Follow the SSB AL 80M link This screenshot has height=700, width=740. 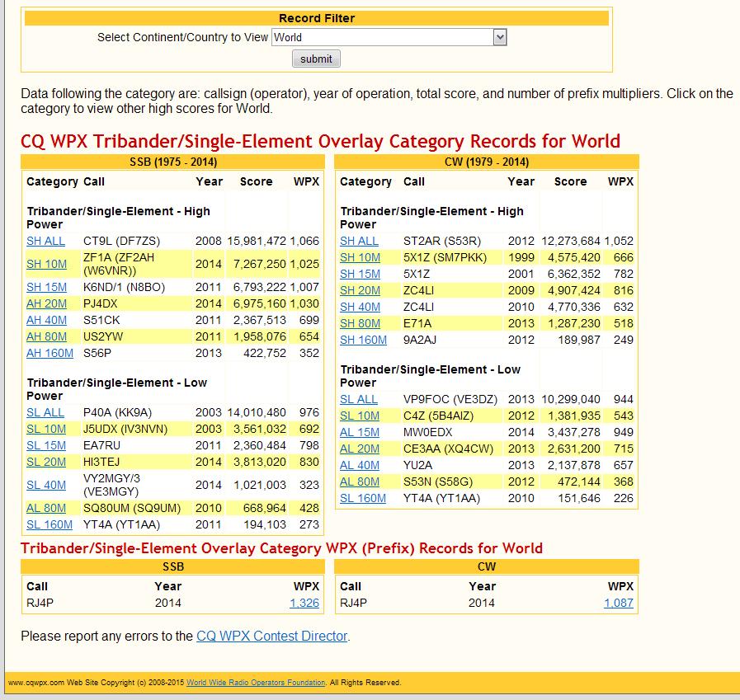45,509
